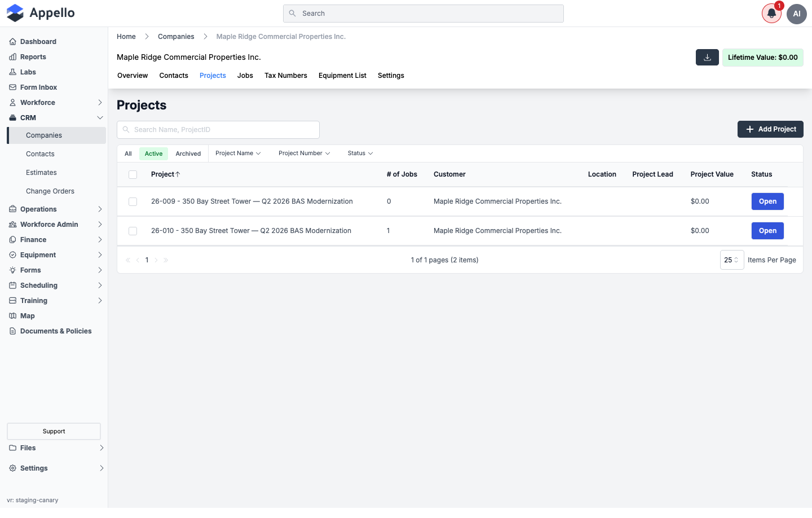Click Open status for project 26-009
Screen dimensions: 812x518
coord(767,201)
